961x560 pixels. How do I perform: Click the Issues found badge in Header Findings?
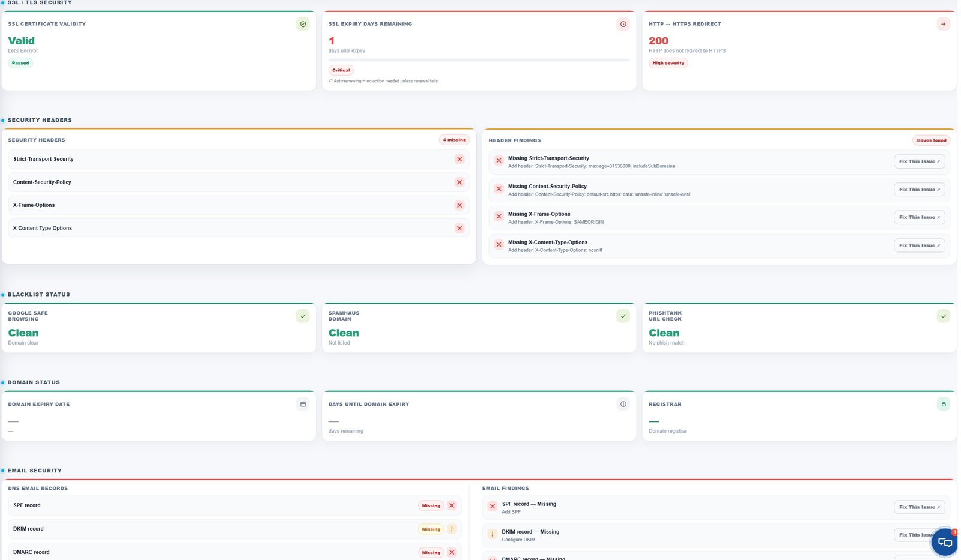[x=931, y=140]
